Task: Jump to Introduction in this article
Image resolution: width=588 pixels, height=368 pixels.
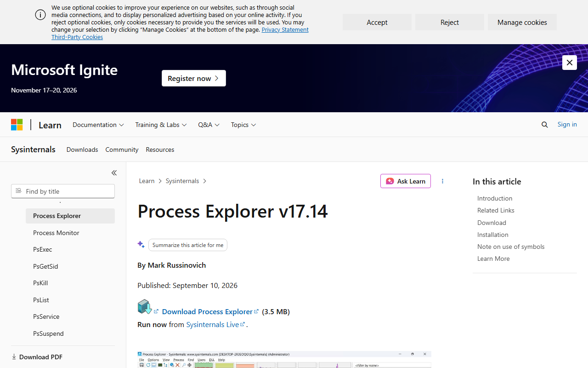Action: (x=495, y=198)
